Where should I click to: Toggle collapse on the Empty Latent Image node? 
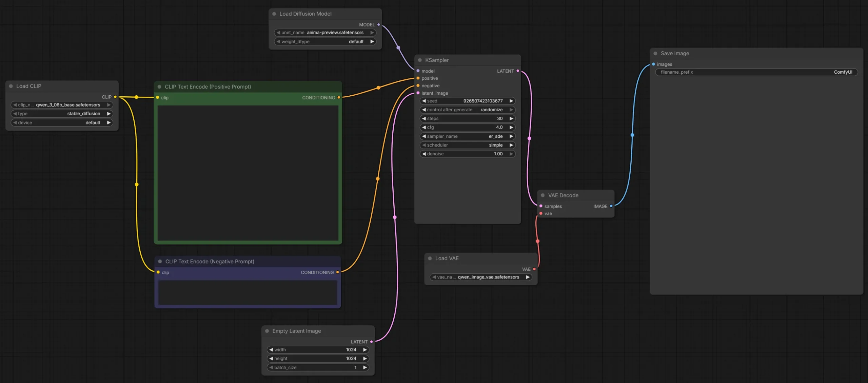pyautogui.click(x=267, y=331)
